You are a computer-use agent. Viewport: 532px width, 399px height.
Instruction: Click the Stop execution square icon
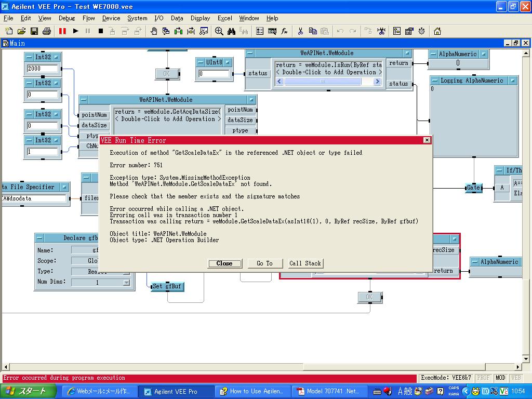(x=101, y=31)
